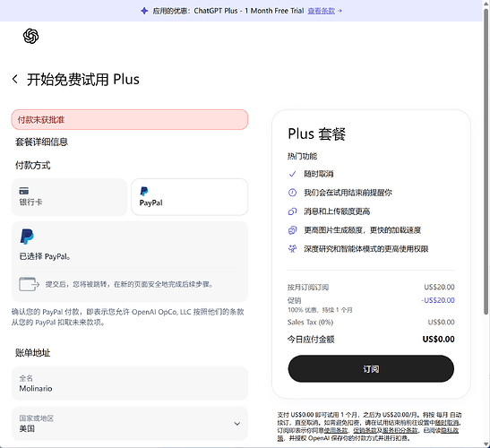Image resolution: width=490 pixels, height=448 pixels.
Task: Click the checkmark icon next to 随时取消
Action: pos(292,174)
